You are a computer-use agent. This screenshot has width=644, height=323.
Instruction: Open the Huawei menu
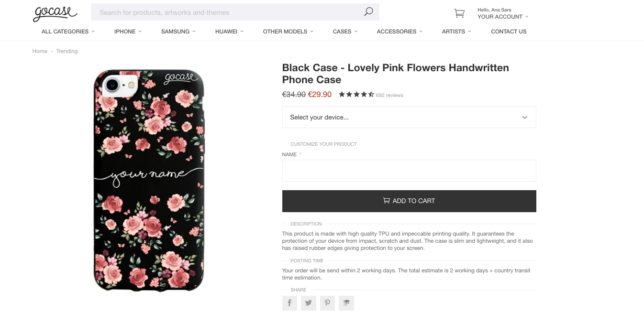(229, 32)
